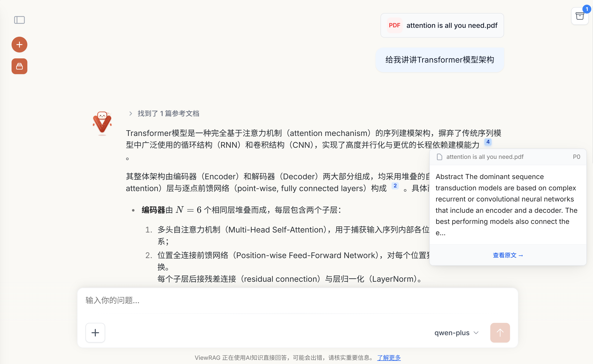Click citation marker 4 in the answer

point(488,142)
